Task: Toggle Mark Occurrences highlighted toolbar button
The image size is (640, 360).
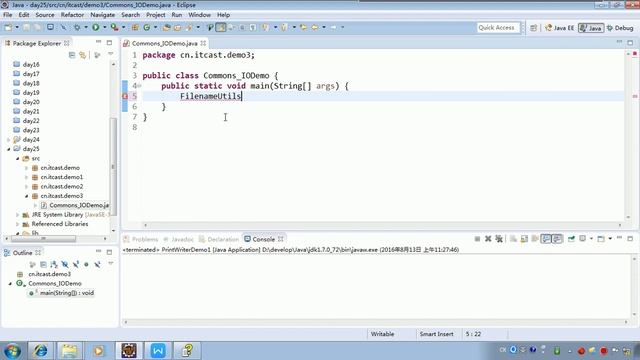Action: (221, 27)
